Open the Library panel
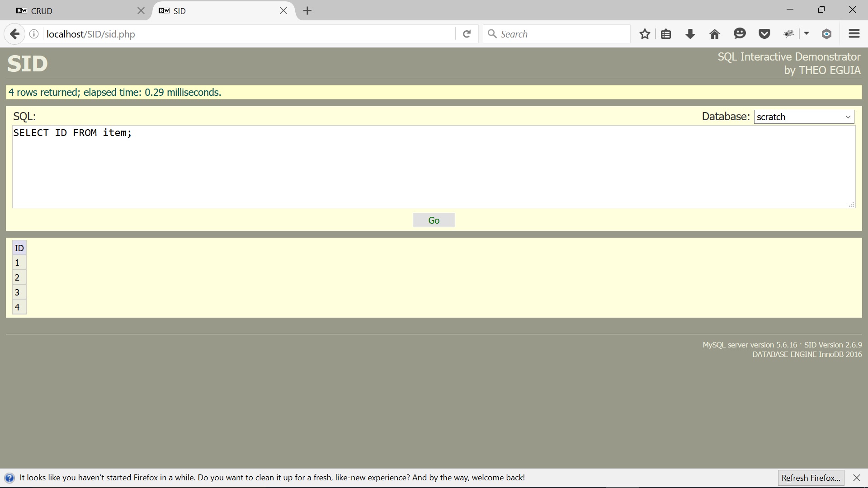The height and width of the screenshot is (488, 868). [x=666, y=34]
